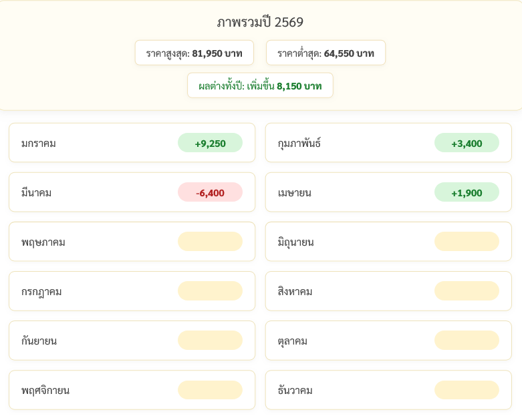
Task: Select the มีนาคม month label
Action: click(x=36, y=192)
